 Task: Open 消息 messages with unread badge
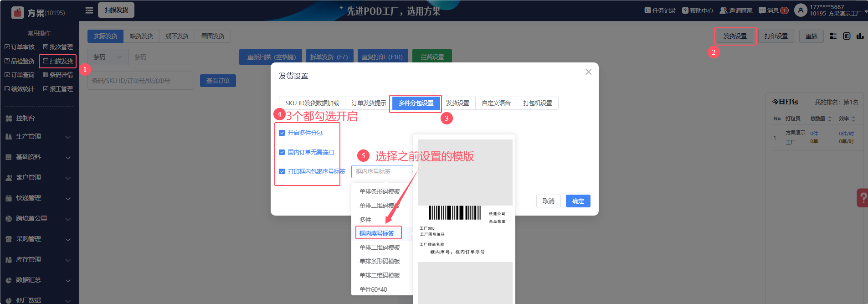pos(773,10)
